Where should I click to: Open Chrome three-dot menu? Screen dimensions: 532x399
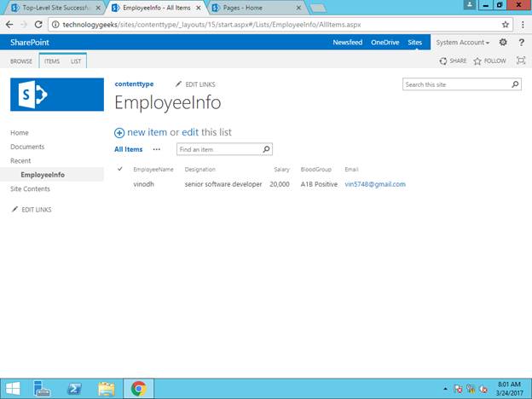tap(523, 25)
